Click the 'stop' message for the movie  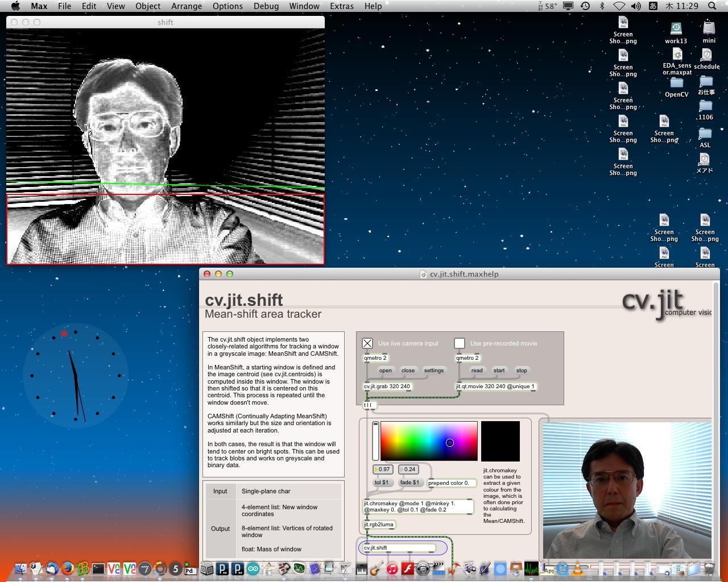[x=522, y=371]
